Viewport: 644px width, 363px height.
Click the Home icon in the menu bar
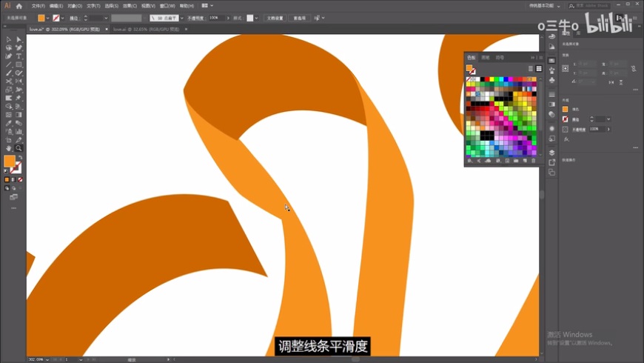pos(19,6)
